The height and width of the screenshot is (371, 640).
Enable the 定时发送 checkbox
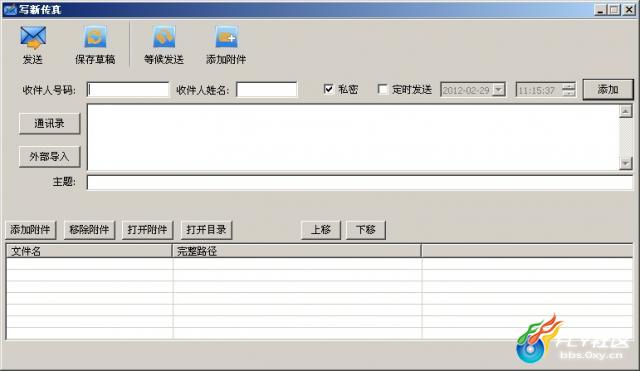coord(382,89)
